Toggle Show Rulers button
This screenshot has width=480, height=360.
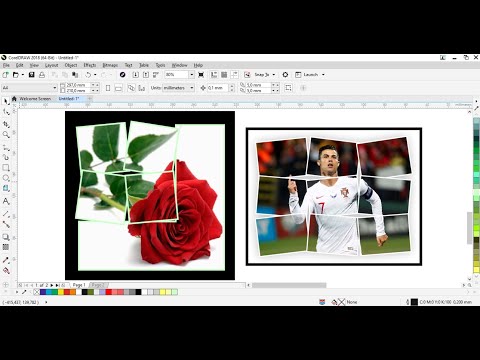[x=214, y=75]
